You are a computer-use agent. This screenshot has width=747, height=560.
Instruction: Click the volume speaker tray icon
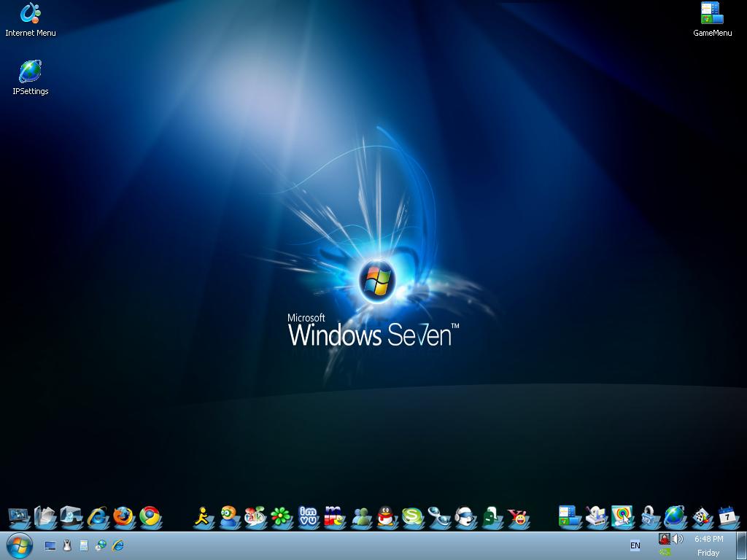pos(678,539)
